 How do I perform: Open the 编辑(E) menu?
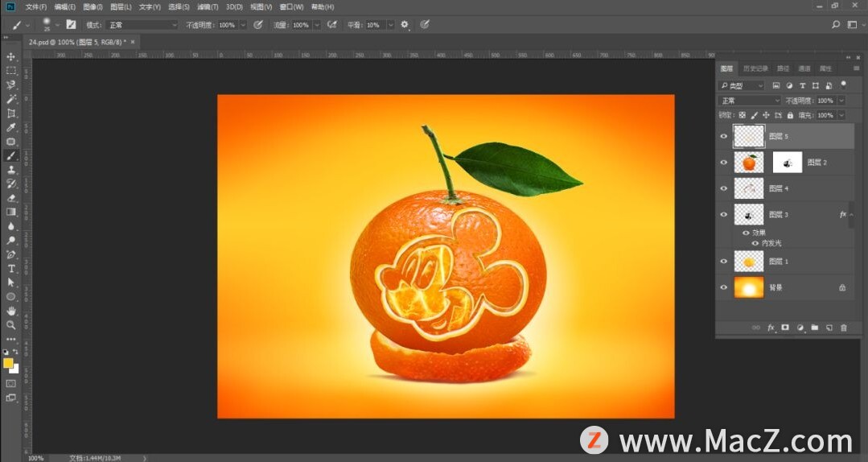(x=65, y=6)
